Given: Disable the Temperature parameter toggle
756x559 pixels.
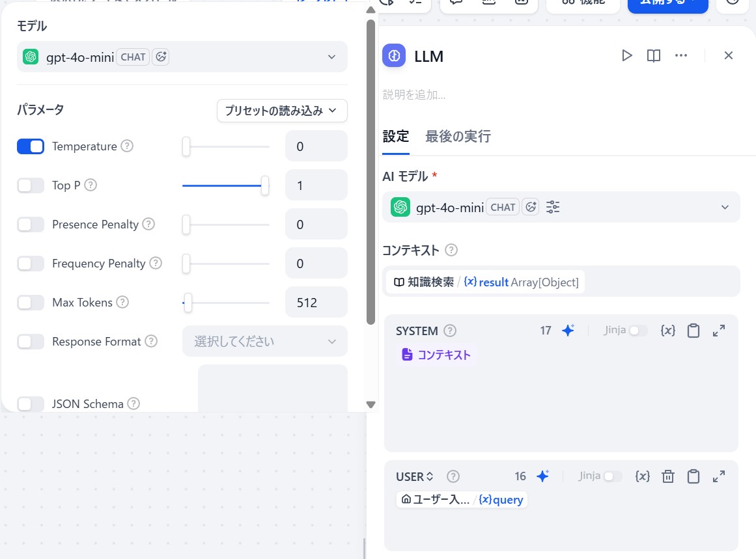Looking at the screenshot, I should pos(30,146).
